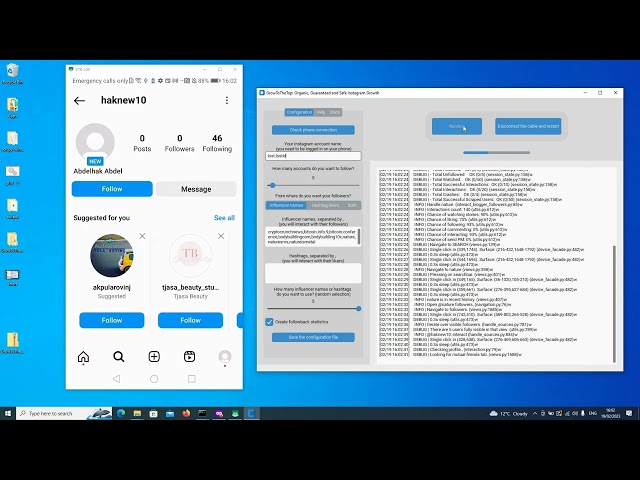Follow the haknew10 account
Viewport: 640px width, 480px height.
point(112,189)
